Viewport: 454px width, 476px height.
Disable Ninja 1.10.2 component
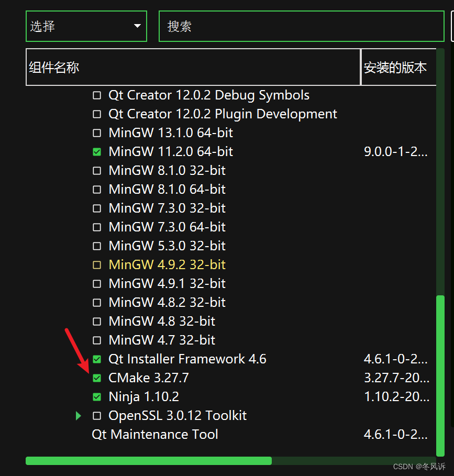coord(97,396)
